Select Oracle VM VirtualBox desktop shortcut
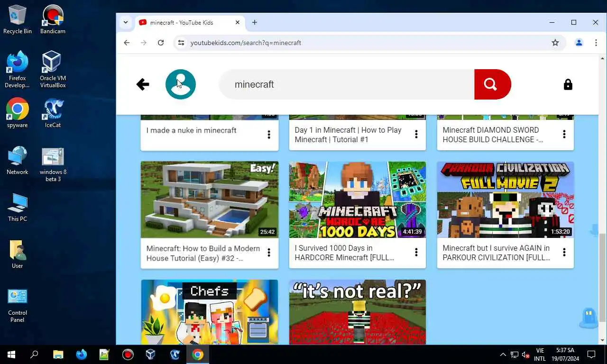 [x=53, y=70]
